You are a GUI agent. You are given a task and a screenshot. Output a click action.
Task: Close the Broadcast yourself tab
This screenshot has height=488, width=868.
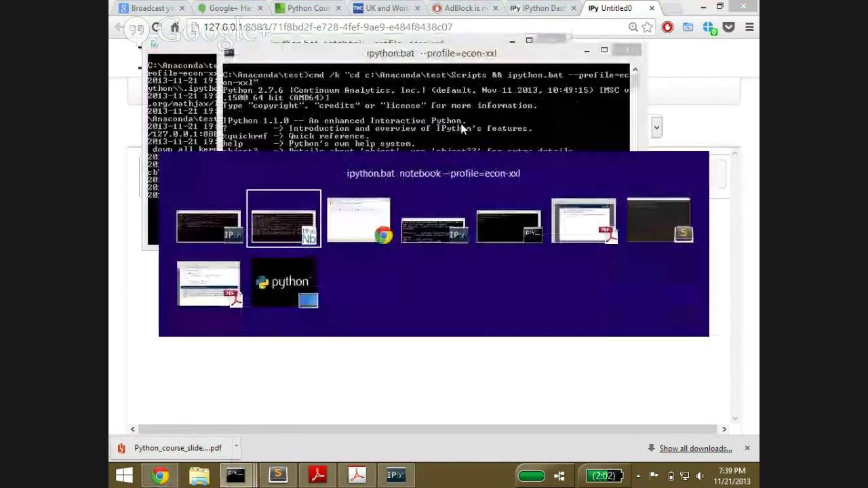182,8
